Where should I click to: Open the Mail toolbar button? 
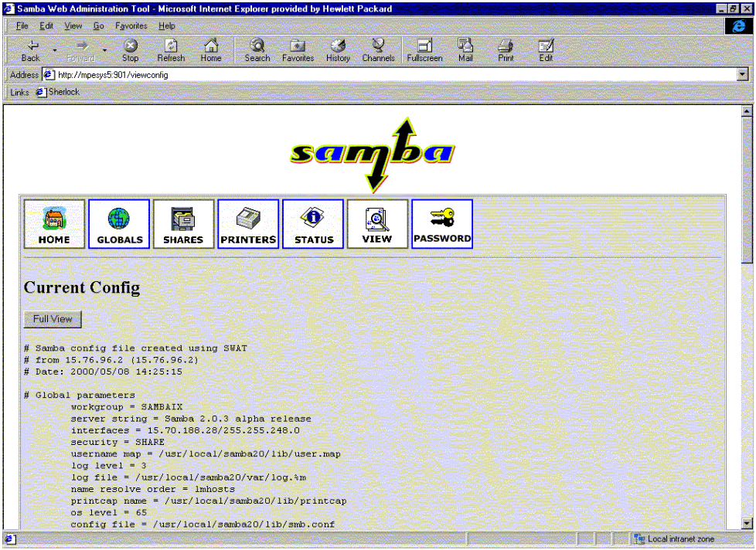tap(465, 50)
